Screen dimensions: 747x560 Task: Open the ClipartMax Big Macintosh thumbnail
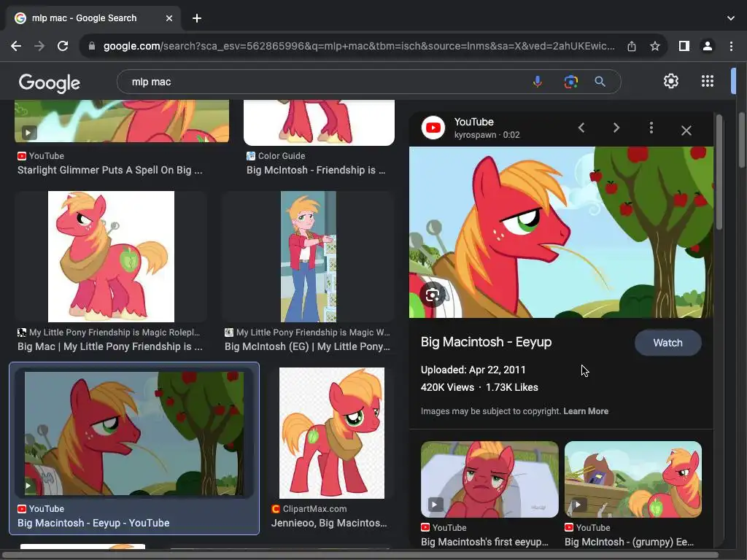[332, 433]
